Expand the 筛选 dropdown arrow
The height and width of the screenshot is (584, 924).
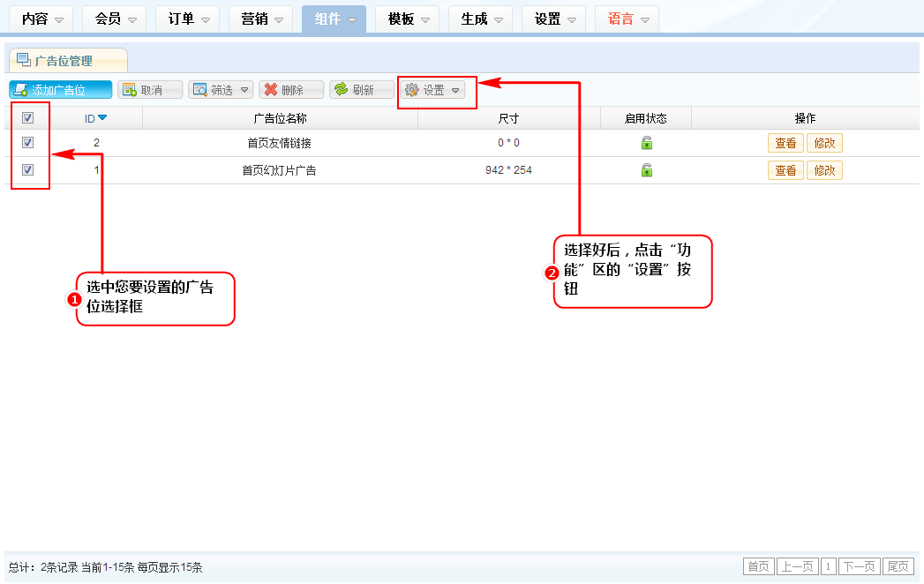point(244,90)
